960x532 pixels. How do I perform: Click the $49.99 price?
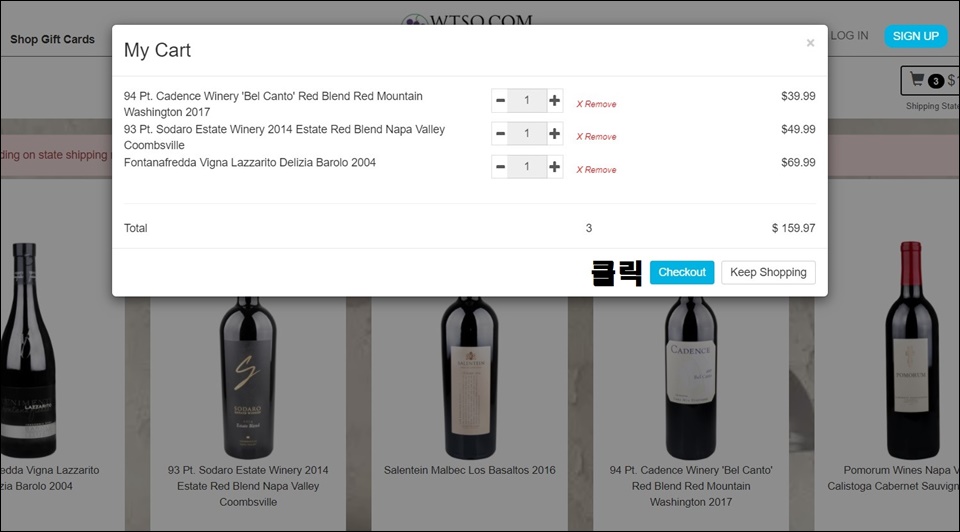click(798, 129)
